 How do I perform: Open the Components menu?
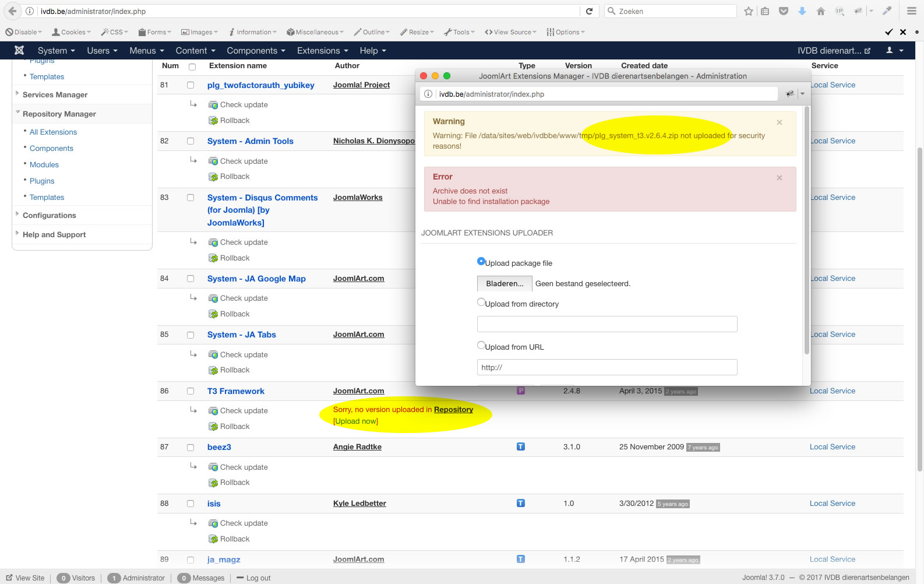click(x=256, y=51)
